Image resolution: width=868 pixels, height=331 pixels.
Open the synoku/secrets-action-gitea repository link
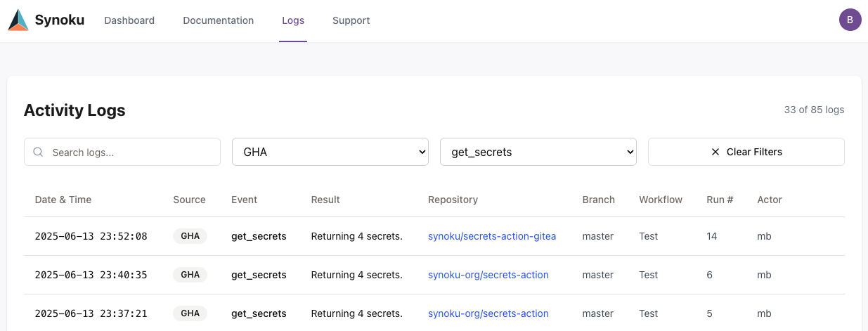pyautogui.click(x=491, y=236)
